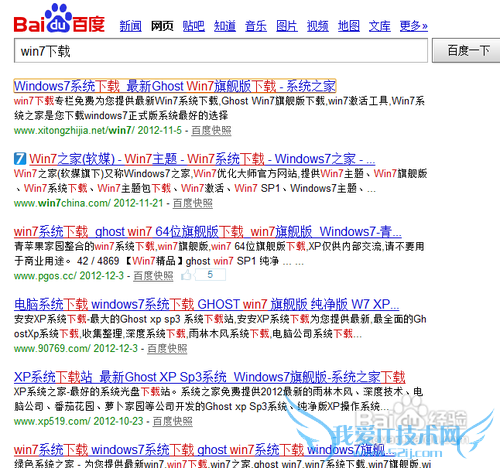500x468 pixels.
Task: Open the 图片 tab
Action: coord(287,26)
